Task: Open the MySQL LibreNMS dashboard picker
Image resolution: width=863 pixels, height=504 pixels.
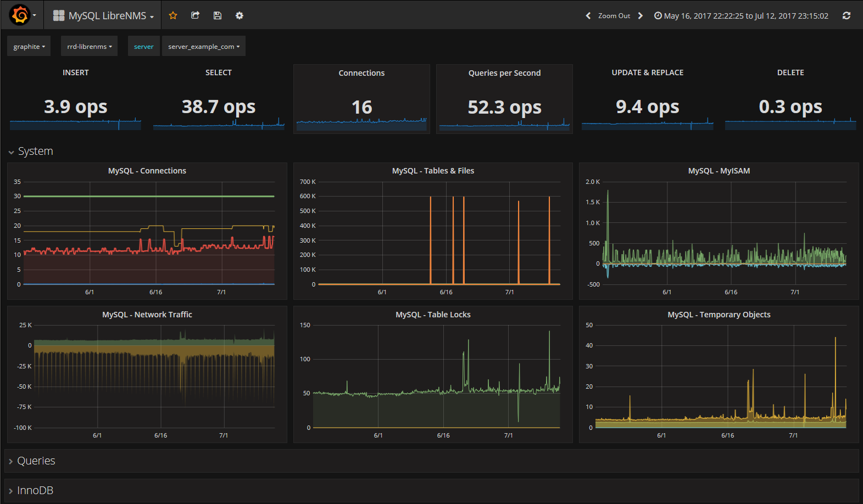Action: click(x=104, y=16)
